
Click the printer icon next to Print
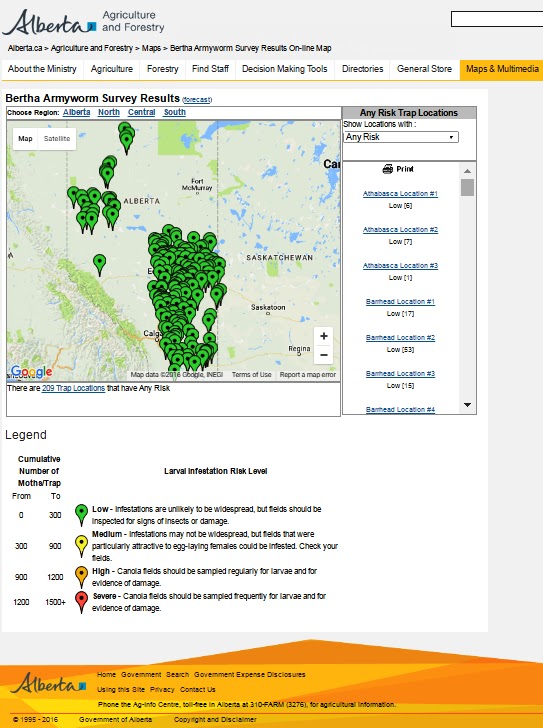coord(388,169)
